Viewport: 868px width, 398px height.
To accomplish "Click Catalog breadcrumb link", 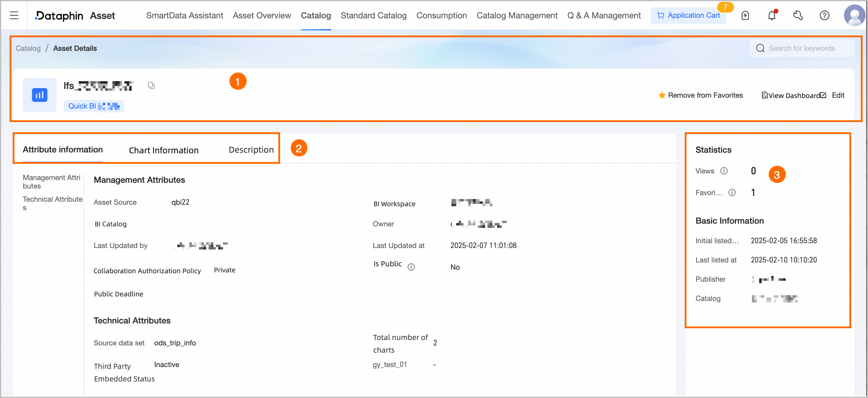I will pos(28,48).
